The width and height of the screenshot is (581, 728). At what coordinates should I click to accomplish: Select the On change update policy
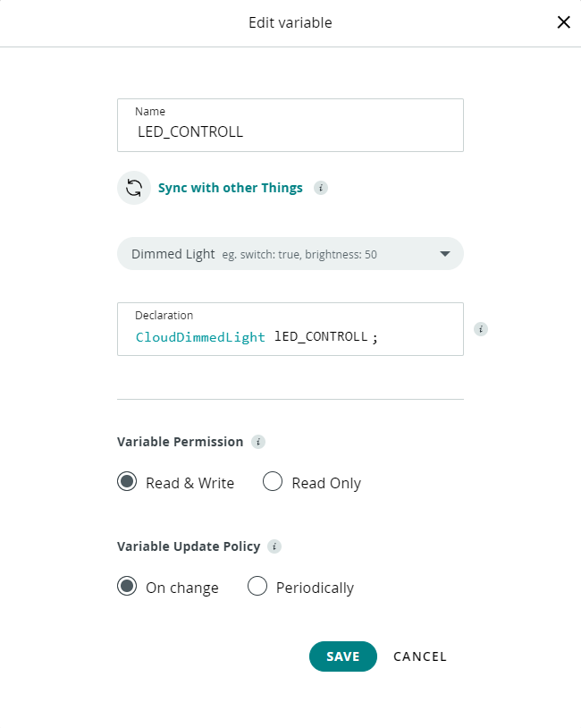pyautogui.click(x=128, y=587)
